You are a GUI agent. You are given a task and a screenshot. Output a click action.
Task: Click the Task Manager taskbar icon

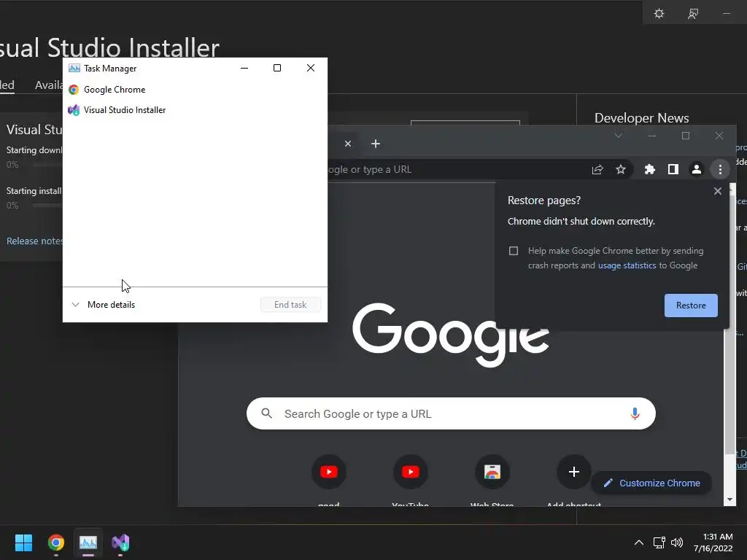click(88, 542)
